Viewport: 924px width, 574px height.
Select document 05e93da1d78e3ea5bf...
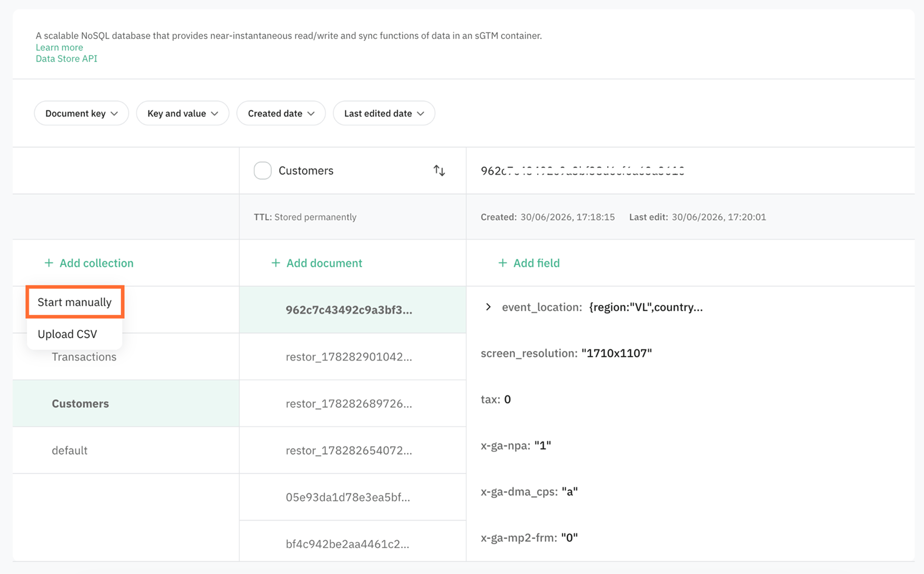pos(353,497)
